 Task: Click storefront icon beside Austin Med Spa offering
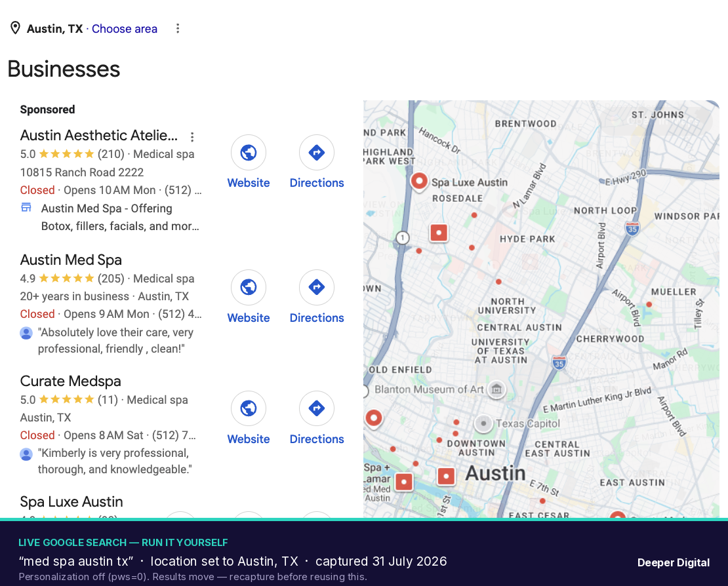tap(26, 207)
